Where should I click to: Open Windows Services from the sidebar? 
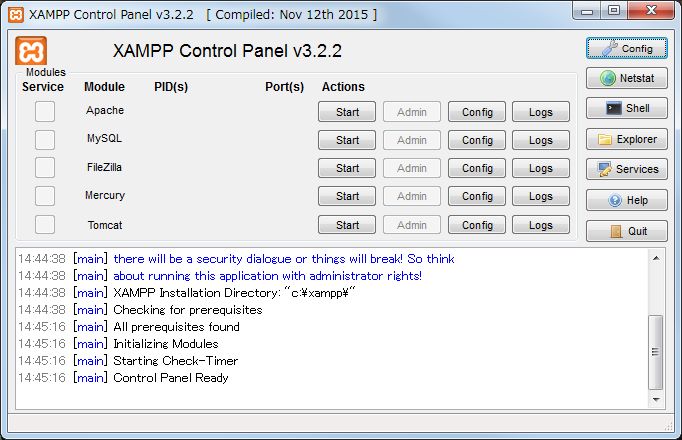pos(626,169)
